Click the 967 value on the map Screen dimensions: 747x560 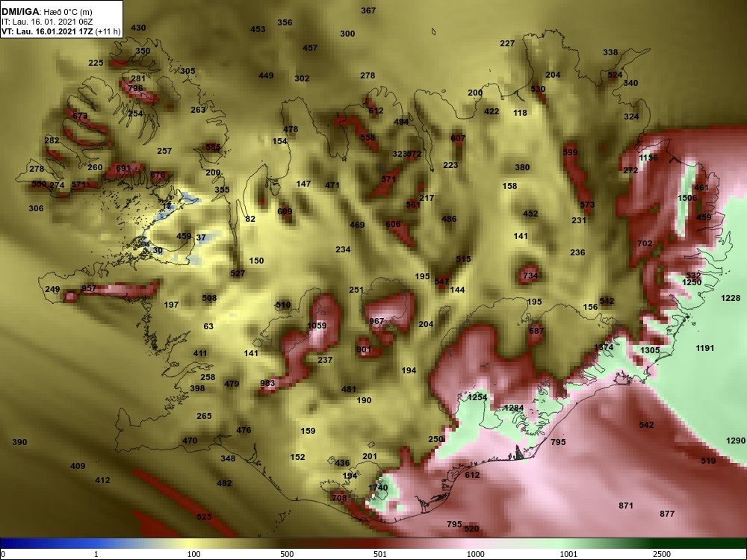[376, 321]
